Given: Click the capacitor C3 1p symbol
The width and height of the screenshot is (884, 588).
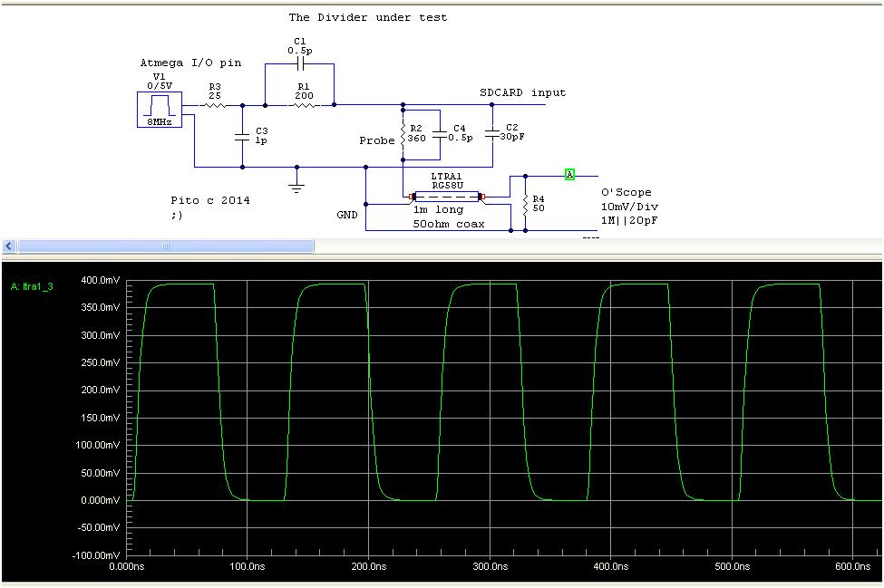Looking at the screenshot, I should (241, 136).
